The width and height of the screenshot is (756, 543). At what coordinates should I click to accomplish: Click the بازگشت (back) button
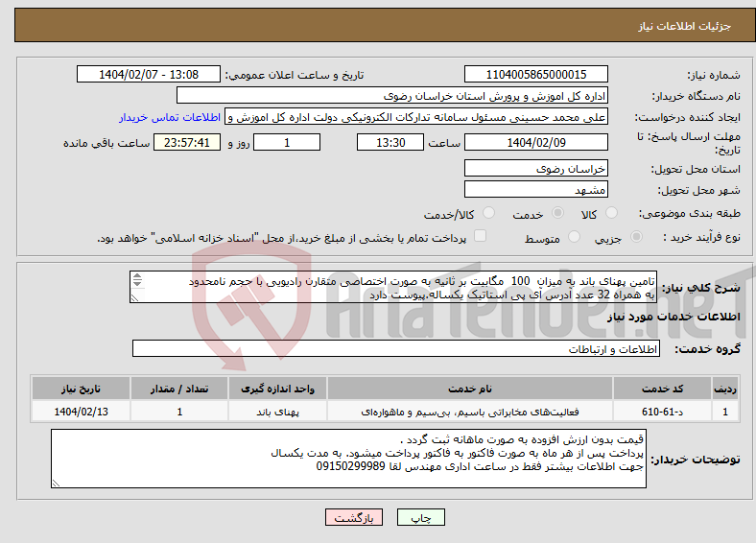pos(354,517)
